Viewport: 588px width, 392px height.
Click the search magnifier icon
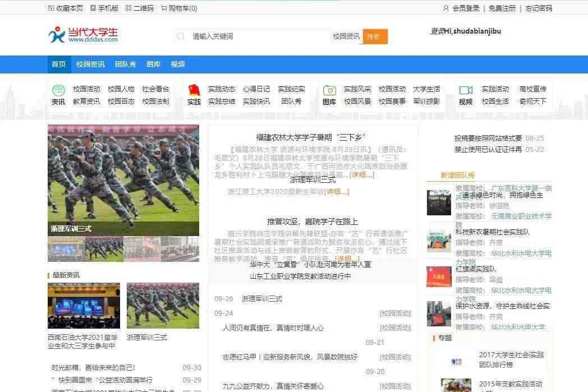pyautogui.click(x=181, y=36)
